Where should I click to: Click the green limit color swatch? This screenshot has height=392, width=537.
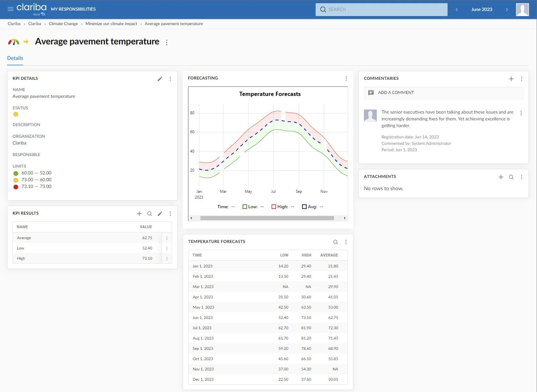click(x=16, y=173)
